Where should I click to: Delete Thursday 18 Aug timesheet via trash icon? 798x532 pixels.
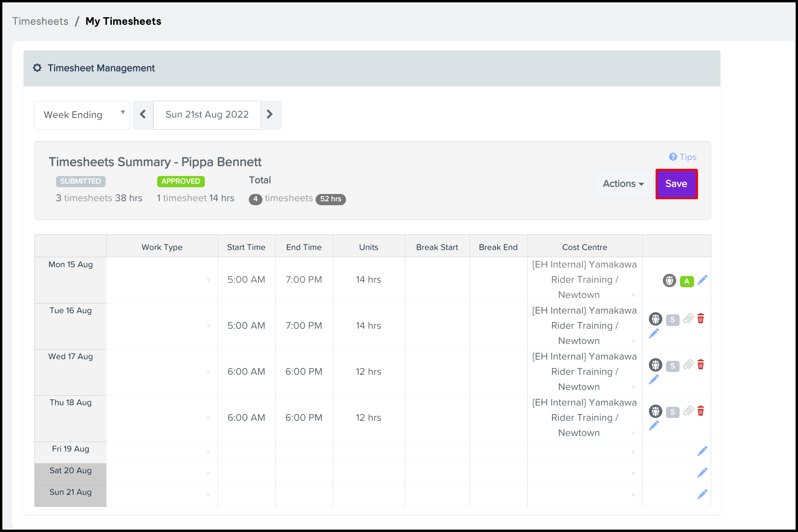(700, 411)
